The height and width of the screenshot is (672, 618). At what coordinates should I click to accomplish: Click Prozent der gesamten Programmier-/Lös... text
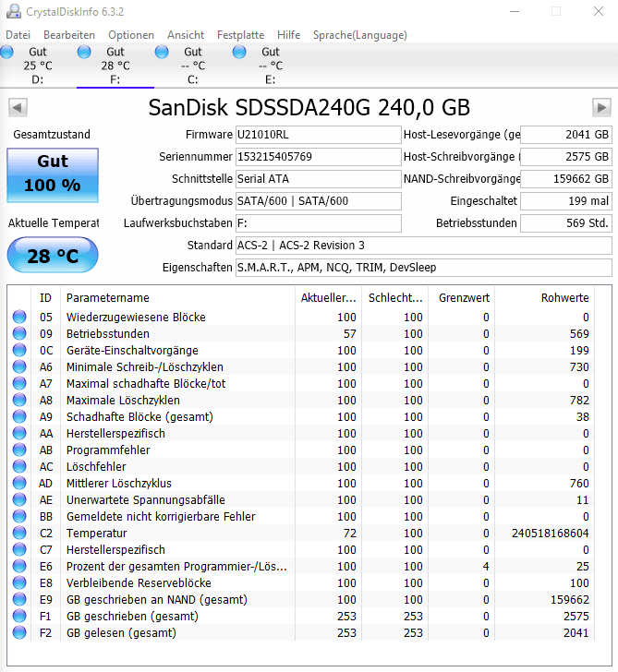[176, 567]
